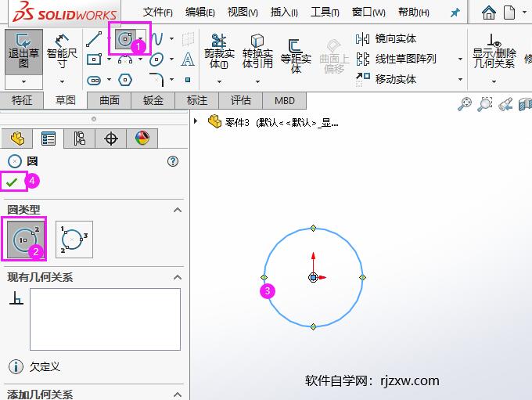This screenshot has height=400, width=532.
Task: Confirm the circle with the green checkmark
Action: pyautogui.click(x=12, y=182)
